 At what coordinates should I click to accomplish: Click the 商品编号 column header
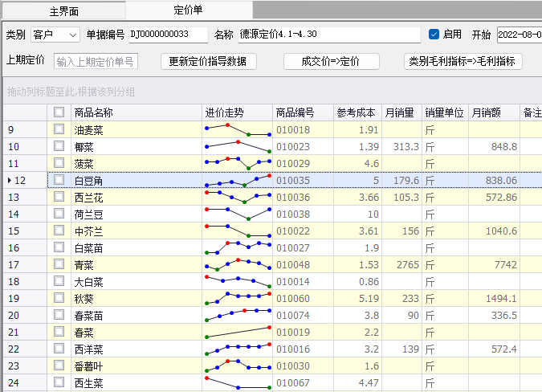303,112
